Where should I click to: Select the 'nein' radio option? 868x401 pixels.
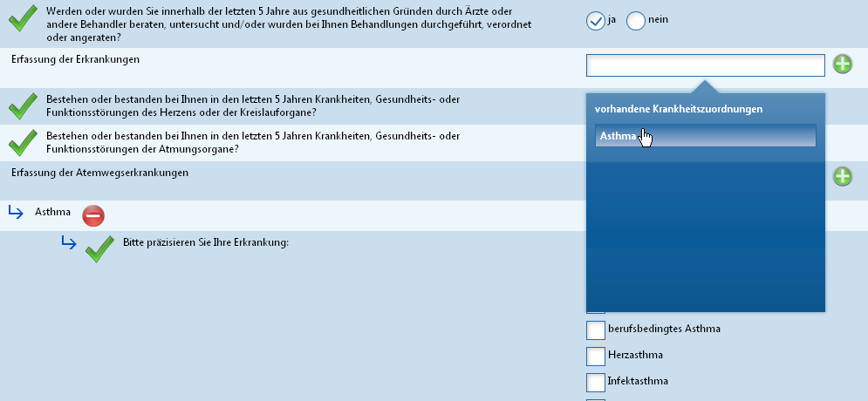[x=635, y=21]
